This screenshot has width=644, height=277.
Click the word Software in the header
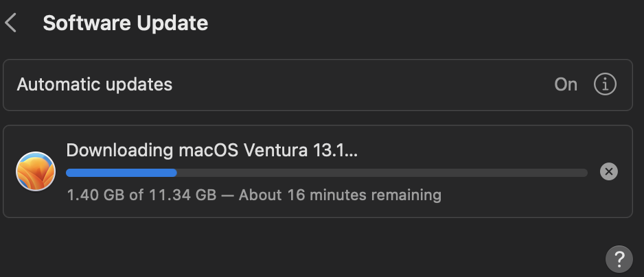87,23
